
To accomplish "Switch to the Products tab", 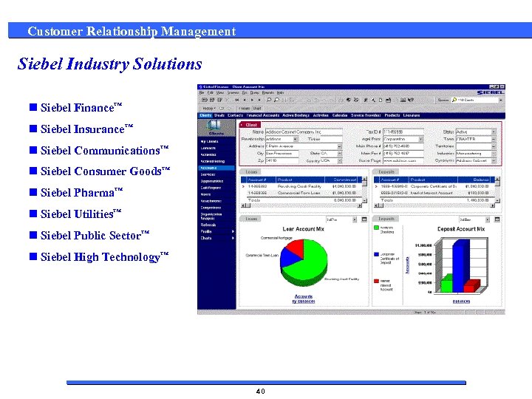I will point(392,115).
